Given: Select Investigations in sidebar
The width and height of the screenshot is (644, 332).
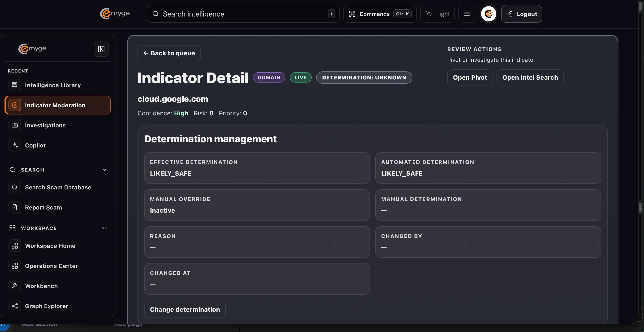Looking at the screenshot, I should [x=58, y=125].
